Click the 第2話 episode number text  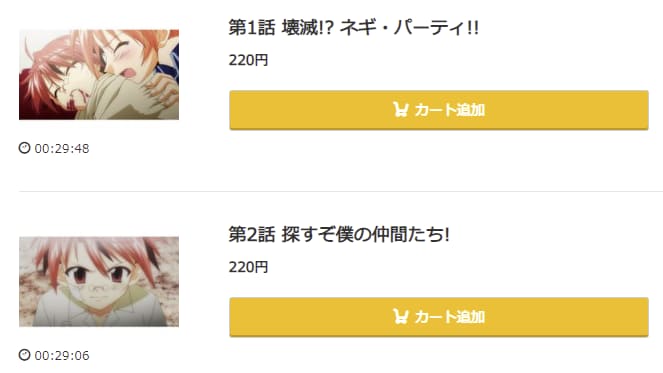pos(252,235)
